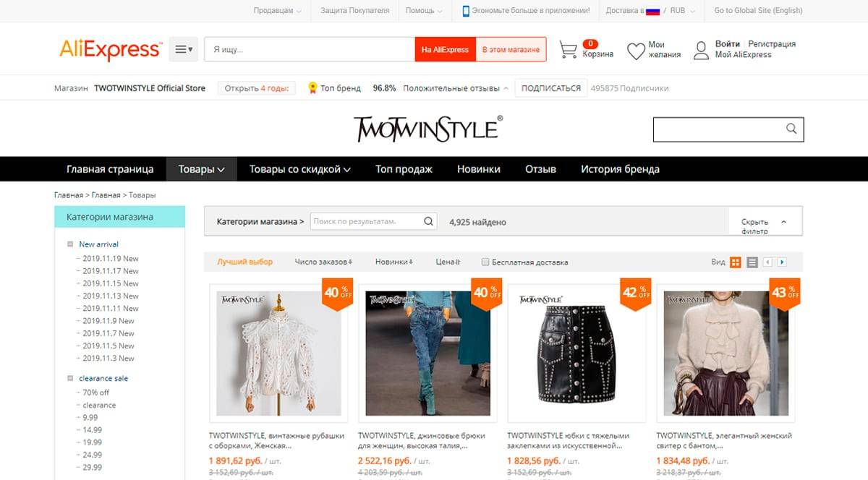The image size is (868, 480).
Task: Open the История бренда tab
Action: 620,169
